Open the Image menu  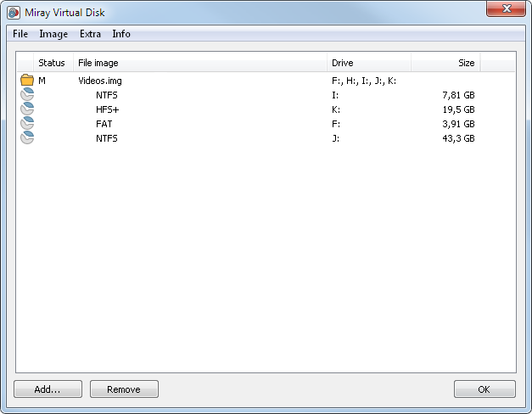pos(53,34)
